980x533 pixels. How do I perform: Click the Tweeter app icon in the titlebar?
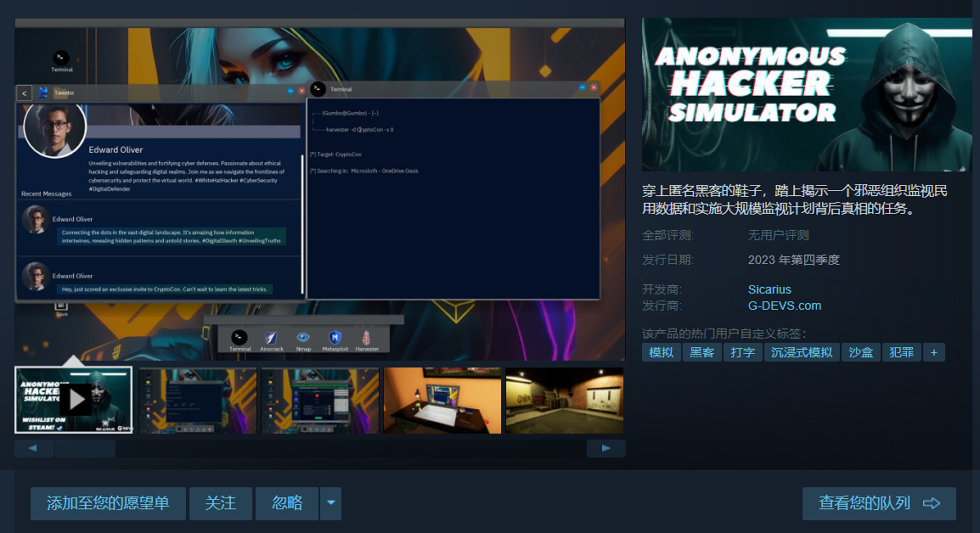(41, 92)
